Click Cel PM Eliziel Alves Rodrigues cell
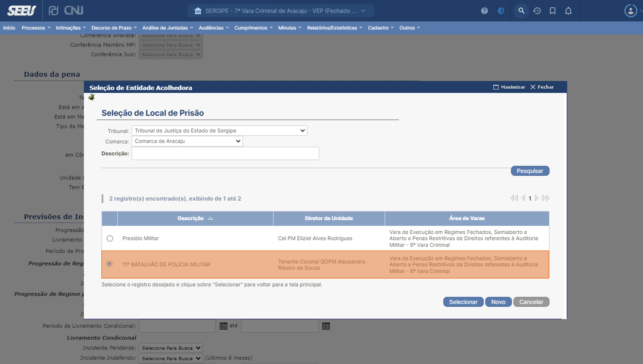Viewport: 643px width, 364px height. tap(315, 238)
